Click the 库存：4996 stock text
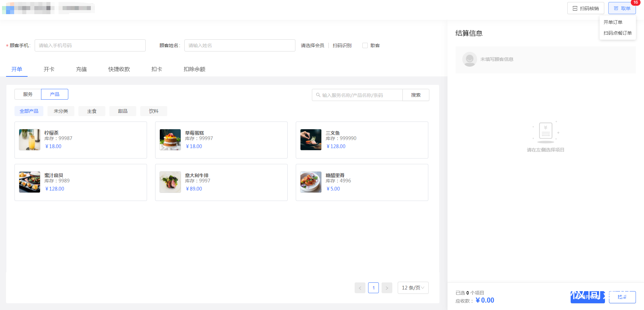Screen dimensions: 644x310 (x=338, y=181)
